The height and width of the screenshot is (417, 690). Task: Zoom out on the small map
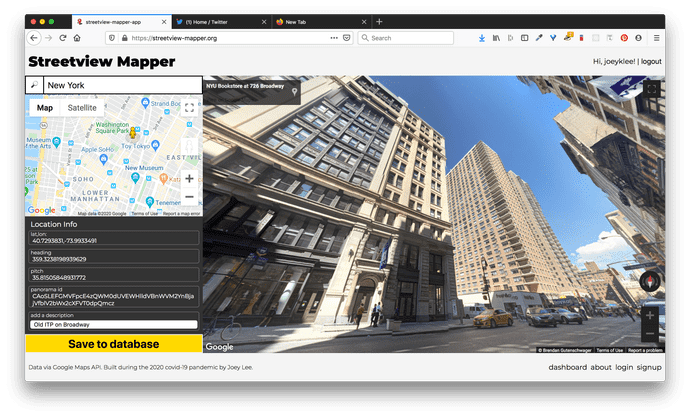189,197
